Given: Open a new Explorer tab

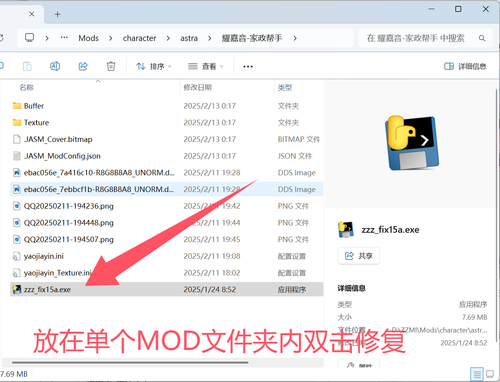Looking at the screenshot, I should (x=57, y=14).
